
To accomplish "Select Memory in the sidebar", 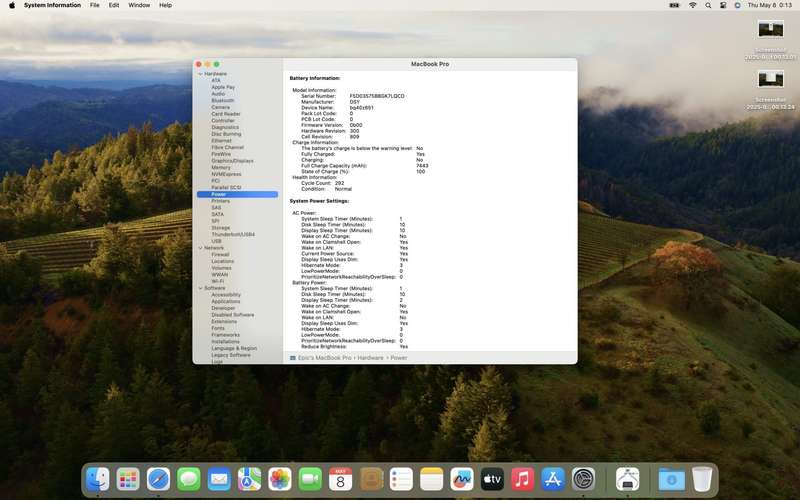I will point(221,167).
